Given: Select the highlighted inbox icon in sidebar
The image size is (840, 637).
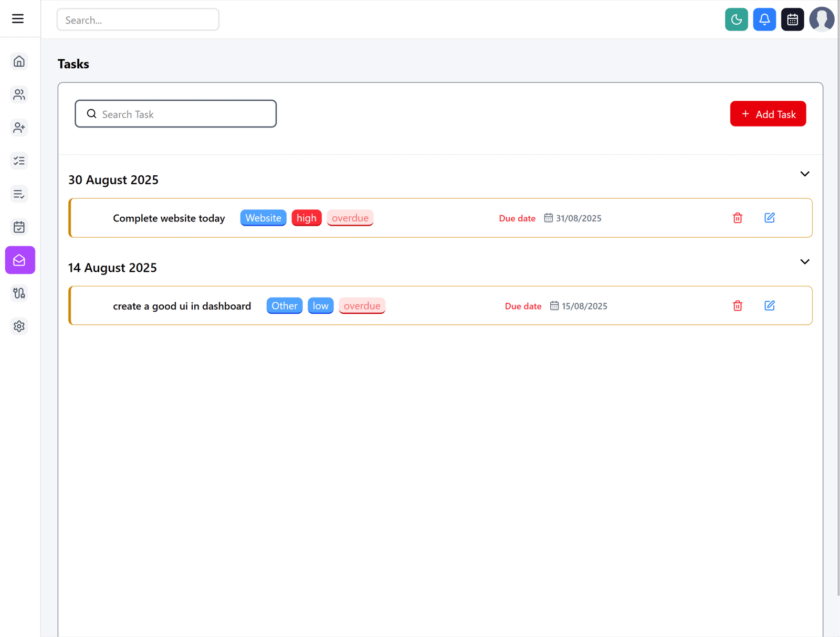Looking at the screenshot, I should [x=19, y=260].
